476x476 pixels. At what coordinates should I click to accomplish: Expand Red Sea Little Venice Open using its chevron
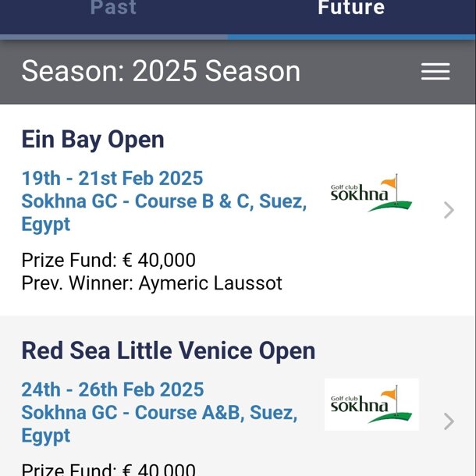point(449,421)
